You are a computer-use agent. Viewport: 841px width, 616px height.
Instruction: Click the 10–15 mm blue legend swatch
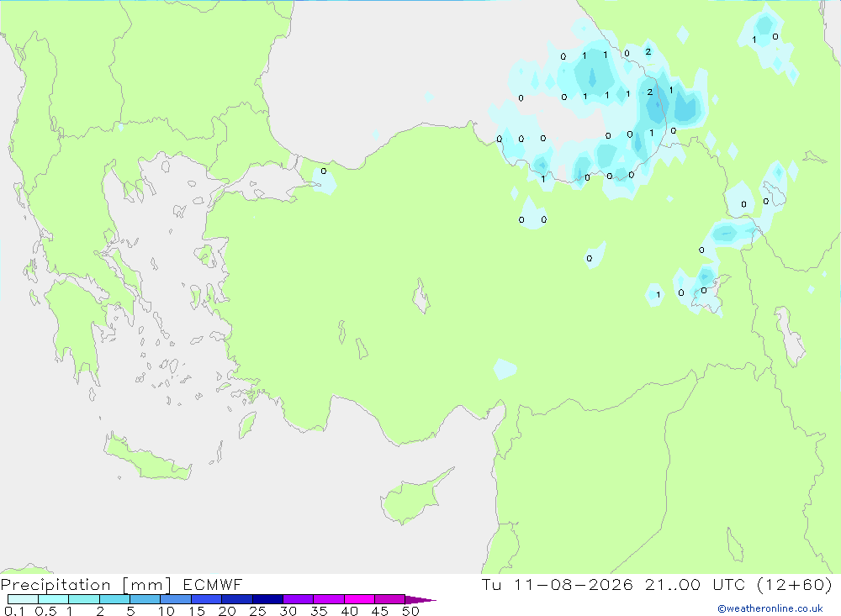click(x=176, y=599)
